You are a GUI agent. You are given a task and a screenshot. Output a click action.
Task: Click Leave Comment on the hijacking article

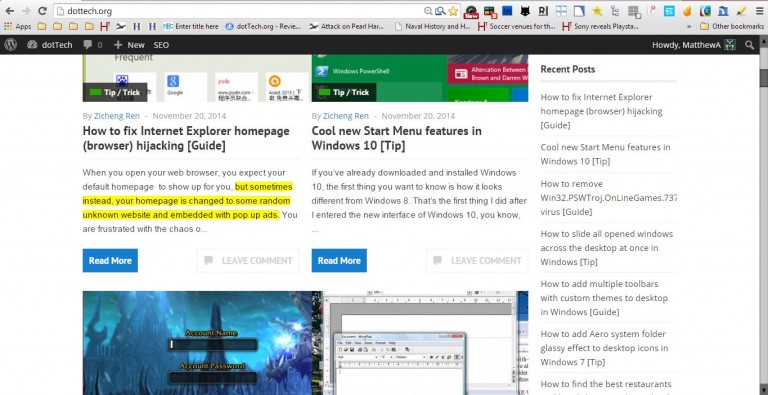tap(248, 260)
